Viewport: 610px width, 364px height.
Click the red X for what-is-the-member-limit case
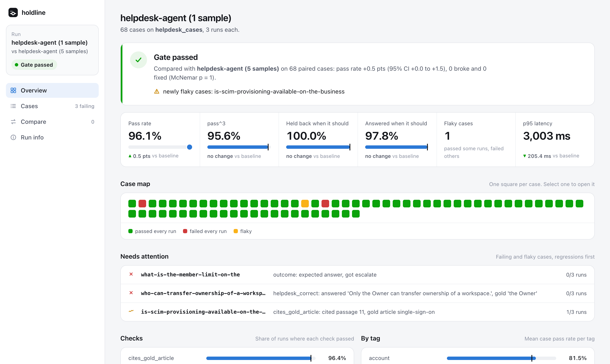tap(131, 274)
